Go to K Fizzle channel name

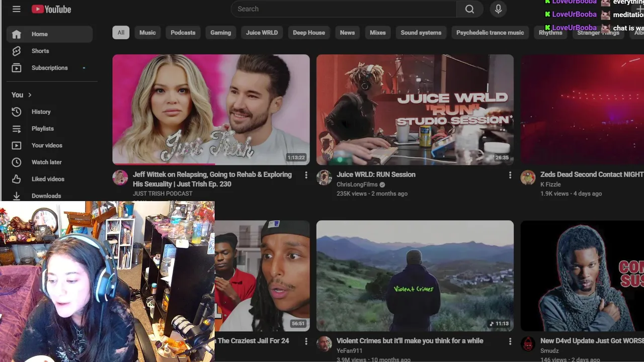tap(550, 185)
